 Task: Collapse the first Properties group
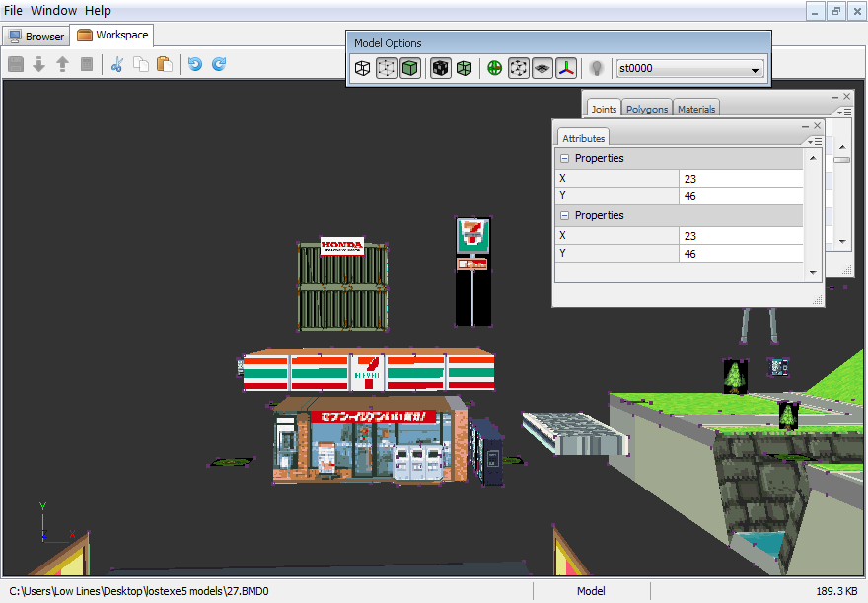point(564,158)
